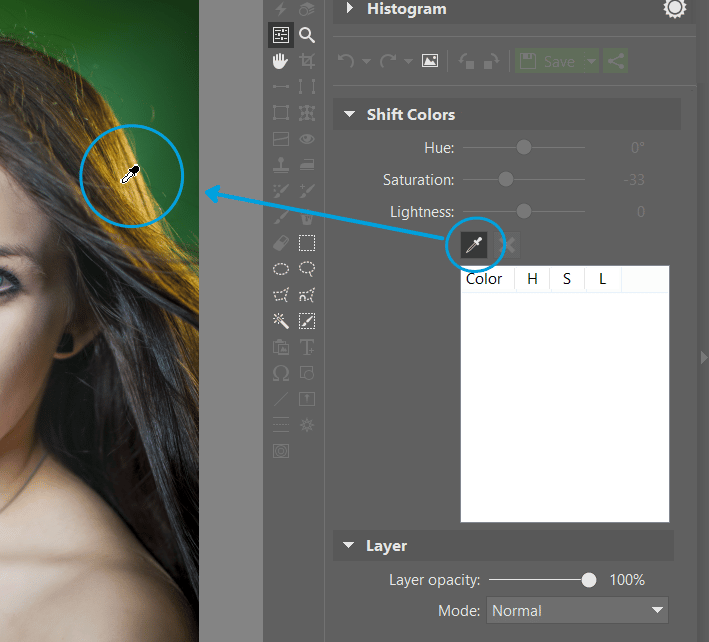Viewport: 709px width, 642px height.
Task: Click the S column header
Action: (x=567, y=279)
